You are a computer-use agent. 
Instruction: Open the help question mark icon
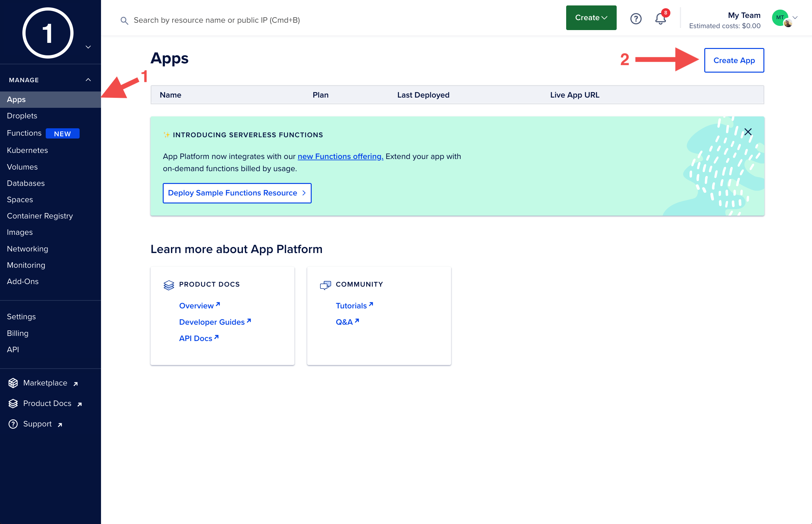pyautogui.click(x=636, y=18)
